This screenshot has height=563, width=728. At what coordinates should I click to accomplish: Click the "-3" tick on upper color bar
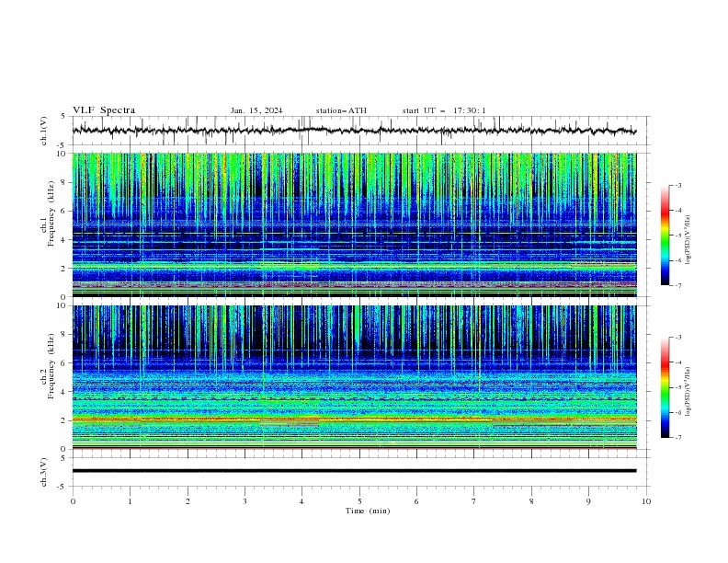tap(677, 185)
